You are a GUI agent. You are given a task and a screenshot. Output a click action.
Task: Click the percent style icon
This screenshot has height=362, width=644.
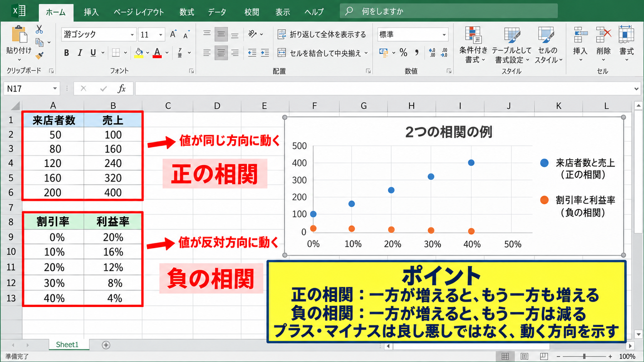(x=403, y=52)
